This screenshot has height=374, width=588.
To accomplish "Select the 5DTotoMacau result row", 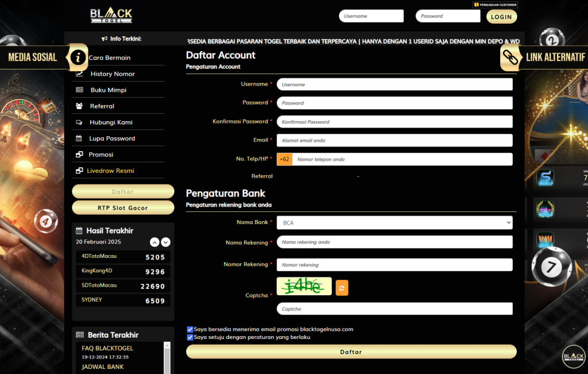I will pyautogui.click(x=123, y=286).
